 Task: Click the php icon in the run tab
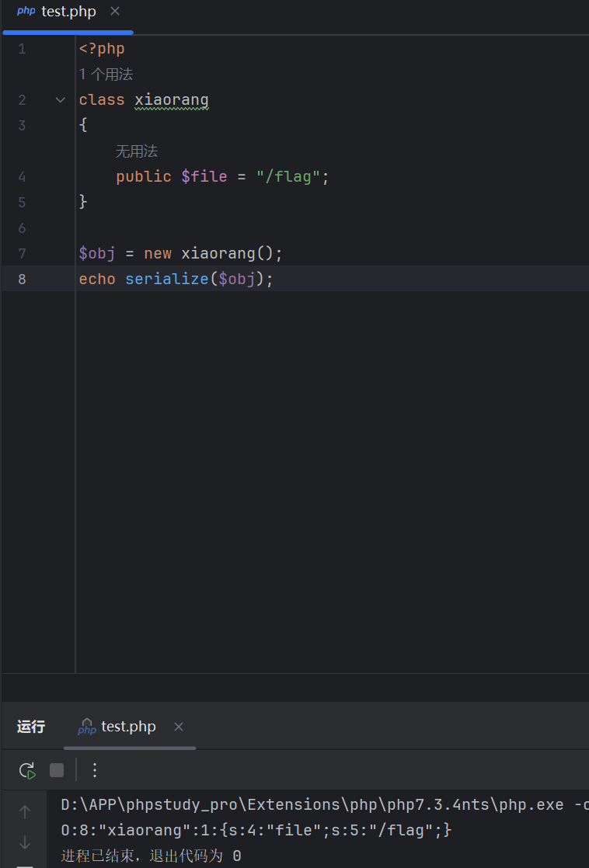pyautogui.click(x=87, y=727)
